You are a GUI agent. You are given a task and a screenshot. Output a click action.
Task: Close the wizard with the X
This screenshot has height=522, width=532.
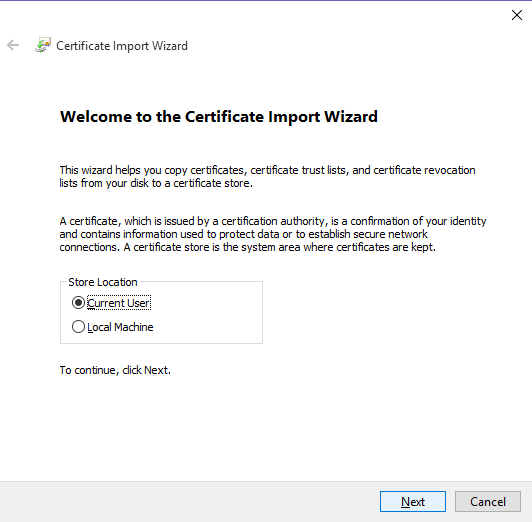coord(517,15)
